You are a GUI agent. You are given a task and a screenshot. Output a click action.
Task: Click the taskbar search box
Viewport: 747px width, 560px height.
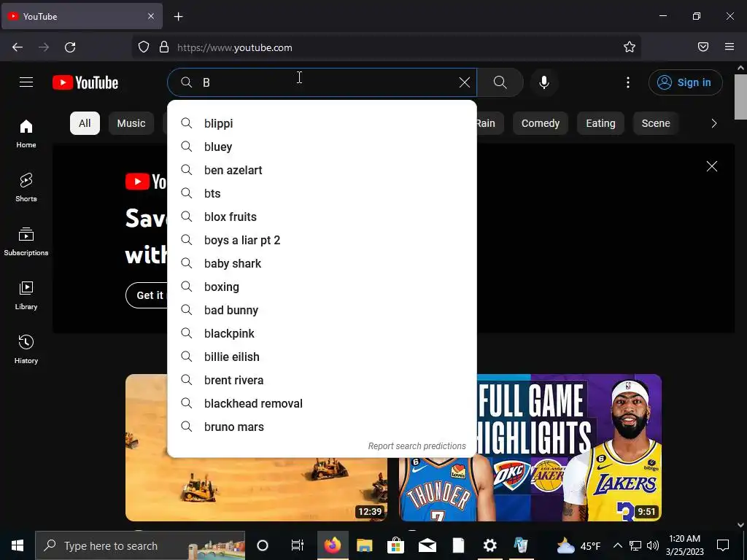pos(140,545)
